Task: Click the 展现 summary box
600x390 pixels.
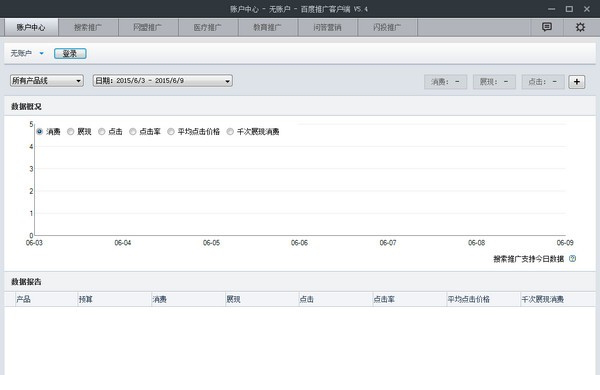Action: pos(494,82)
